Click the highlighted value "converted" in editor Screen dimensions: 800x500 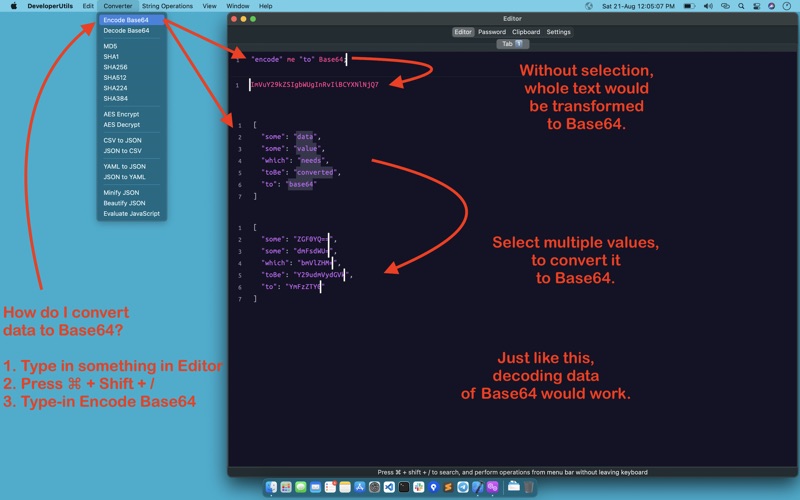coord(315,172)
